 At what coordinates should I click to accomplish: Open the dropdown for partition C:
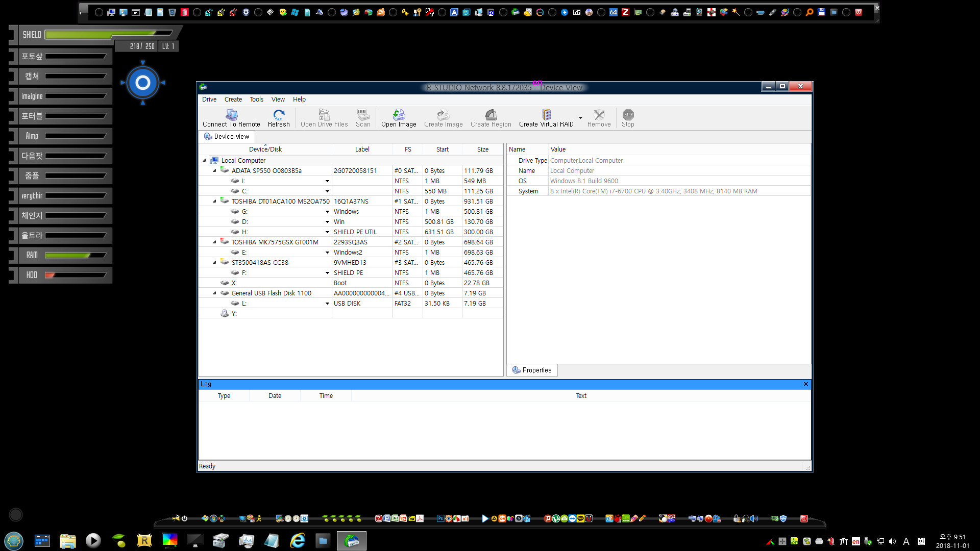[327, 191]
